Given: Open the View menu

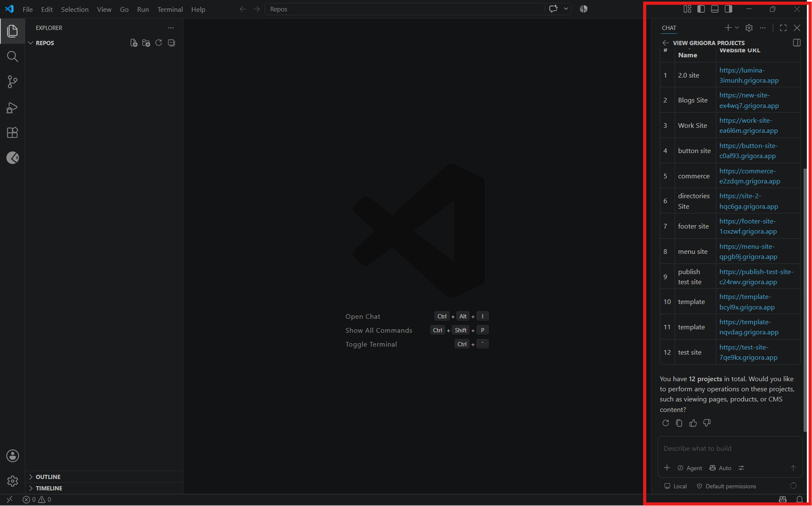Looking at the screenshot, I should click(x=104, y=9).
